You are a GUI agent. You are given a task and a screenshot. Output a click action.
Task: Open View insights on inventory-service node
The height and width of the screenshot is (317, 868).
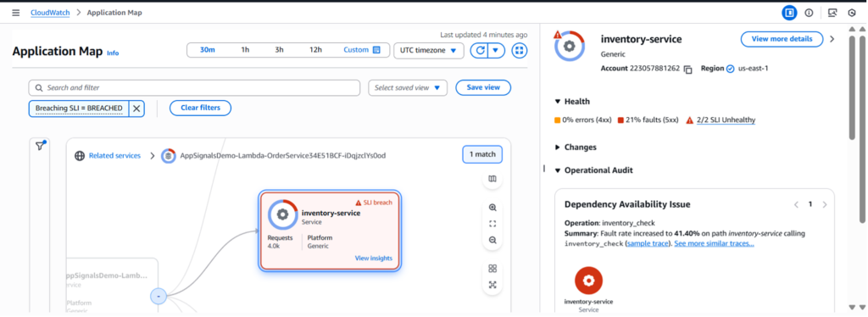[x=374, y=259]
